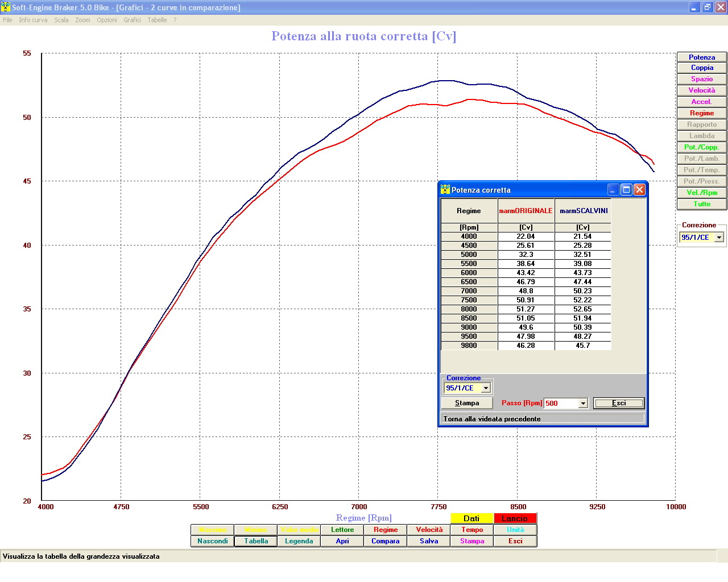Select the 9800 rpm table row
728x582 pixels.
(526, 346)
